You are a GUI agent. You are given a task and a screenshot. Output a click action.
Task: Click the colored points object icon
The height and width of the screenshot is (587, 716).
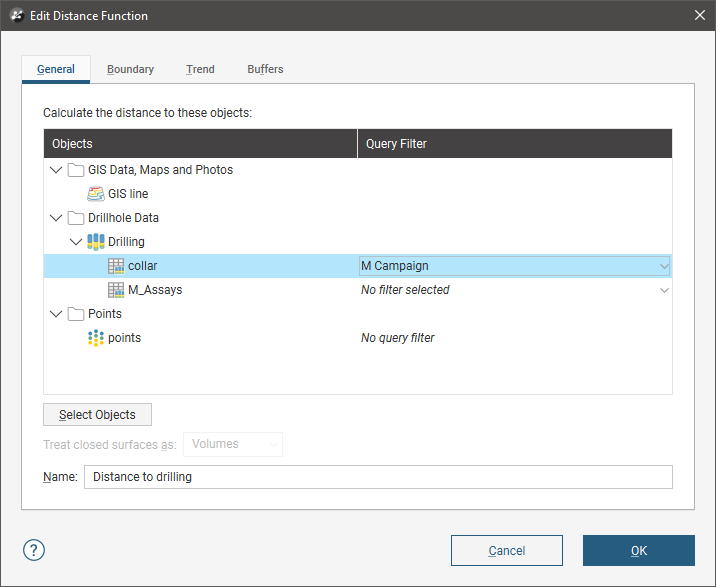coord(96,338)
